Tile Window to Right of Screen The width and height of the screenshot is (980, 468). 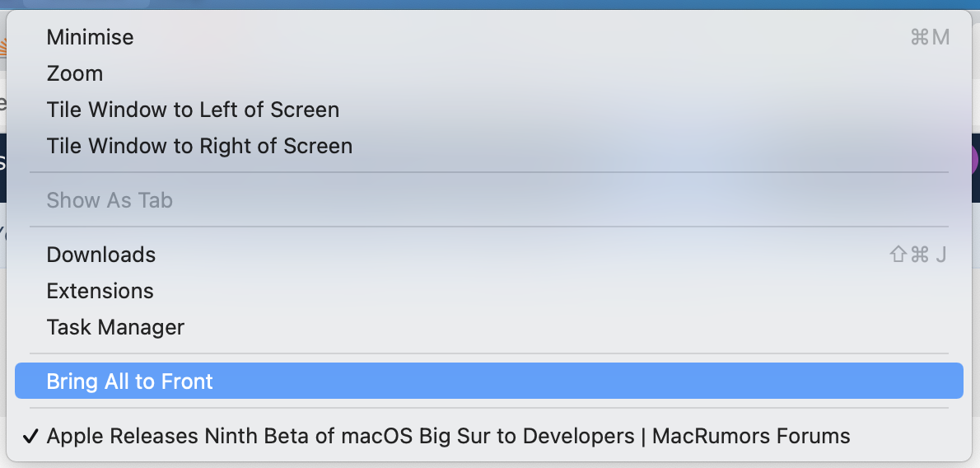coord(199,146)
